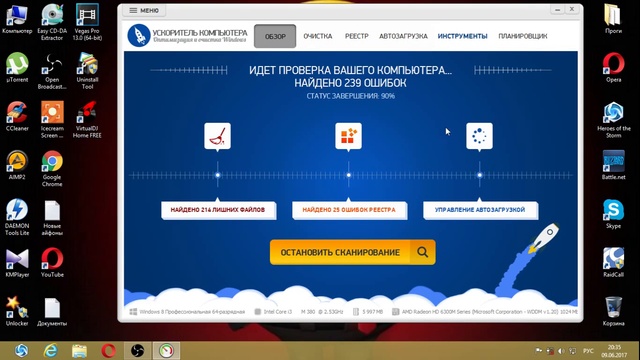Screen dimensions: 640x360
Task: Open OBS from the taskbar
Action: 137,351
